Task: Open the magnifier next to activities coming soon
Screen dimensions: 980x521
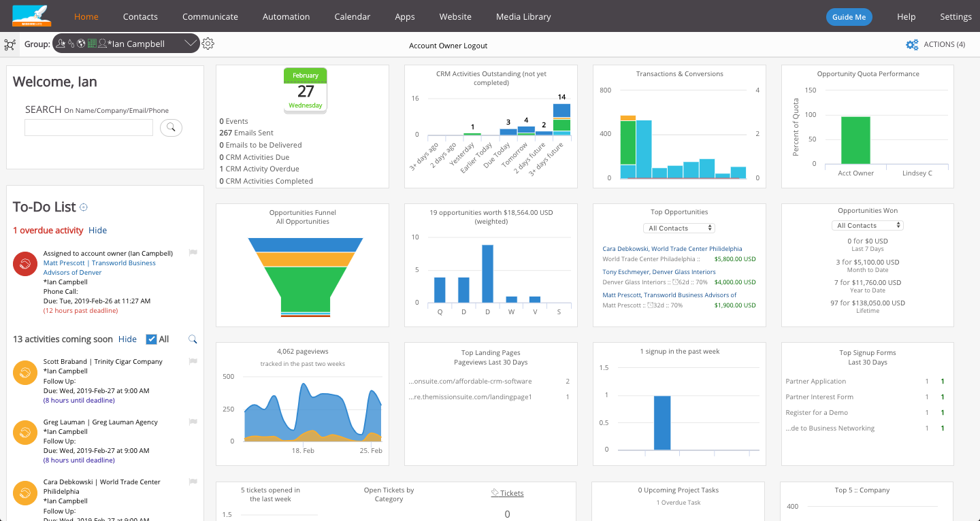Action: click(x=193, y=339)
